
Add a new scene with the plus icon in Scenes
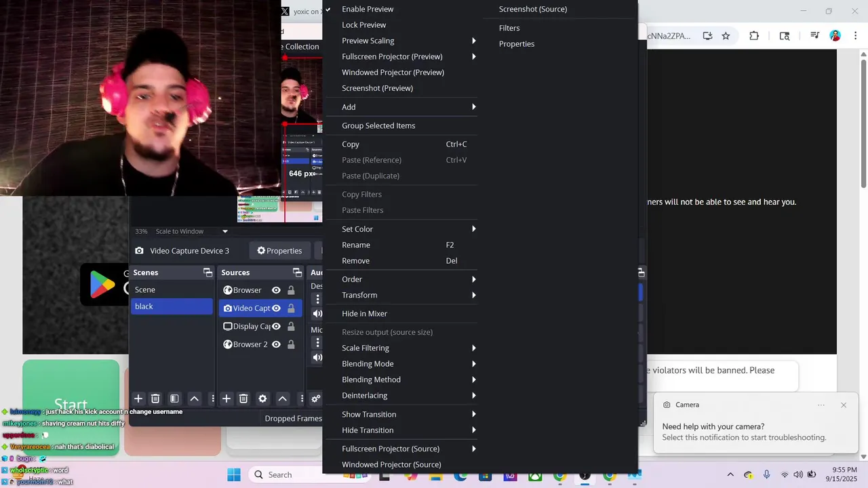click(x=138, y=399)
